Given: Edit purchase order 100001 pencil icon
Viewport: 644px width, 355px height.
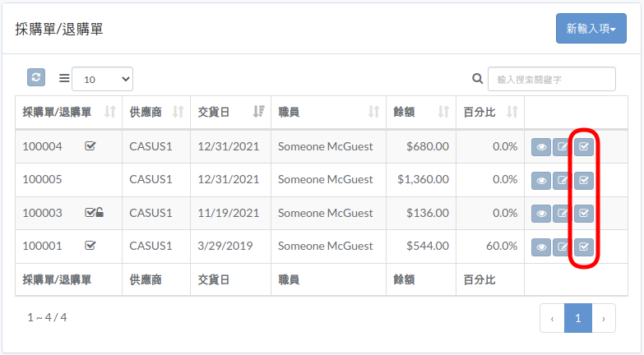Looking at the screenshot, I should (x=562, y=247).
